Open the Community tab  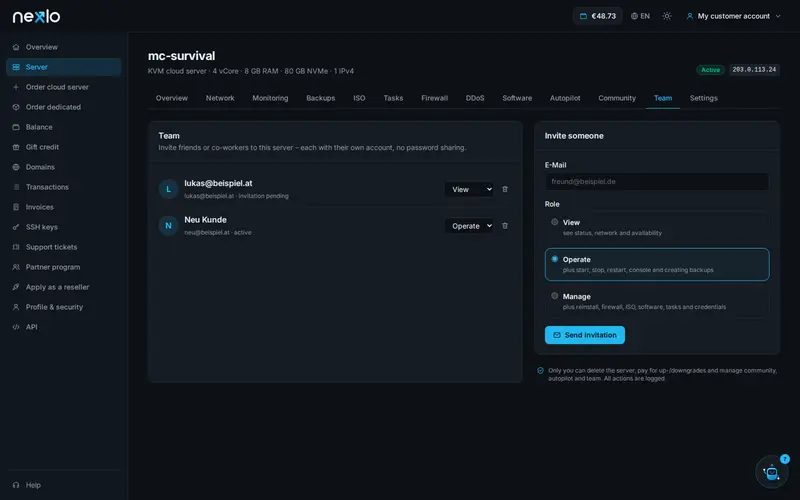coord(617,98)
